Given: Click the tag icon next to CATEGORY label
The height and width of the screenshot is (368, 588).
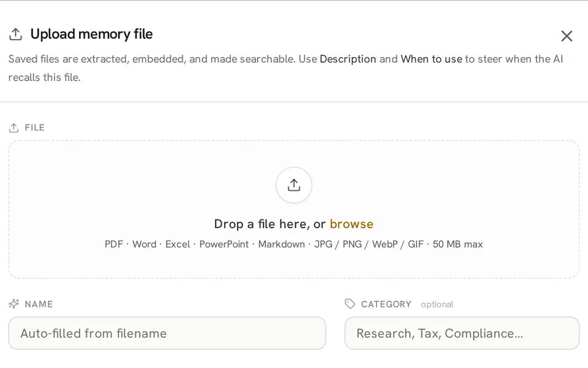Looking at the screenshot, I should 350,304.
